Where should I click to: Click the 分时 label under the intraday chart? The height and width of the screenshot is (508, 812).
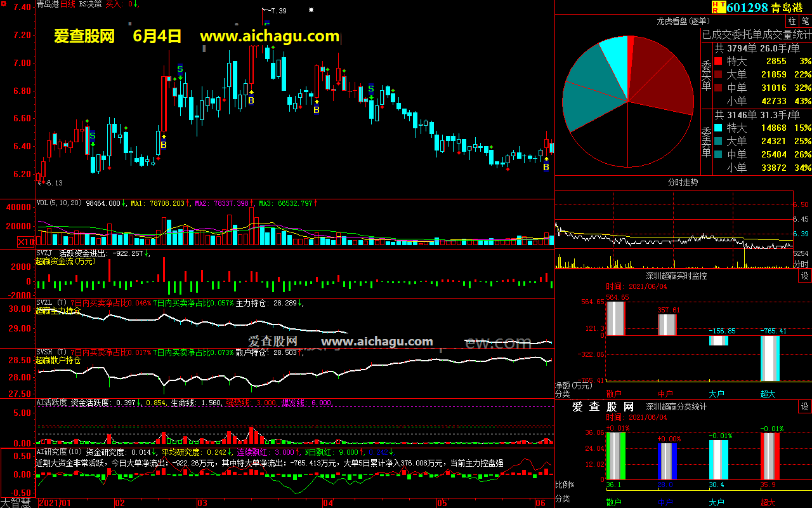[x=801, y=264]
